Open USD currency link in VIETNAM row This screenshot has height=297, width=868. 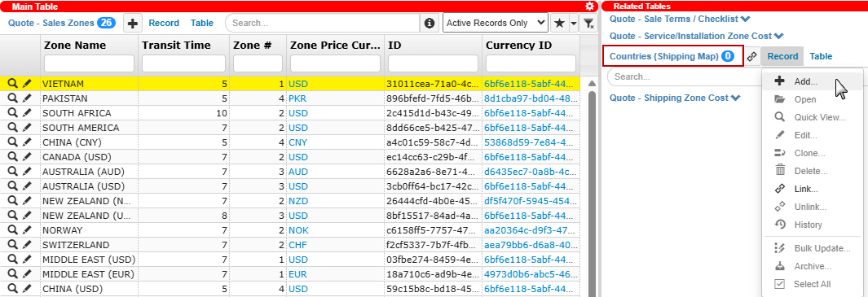click(x=297, y=84)
